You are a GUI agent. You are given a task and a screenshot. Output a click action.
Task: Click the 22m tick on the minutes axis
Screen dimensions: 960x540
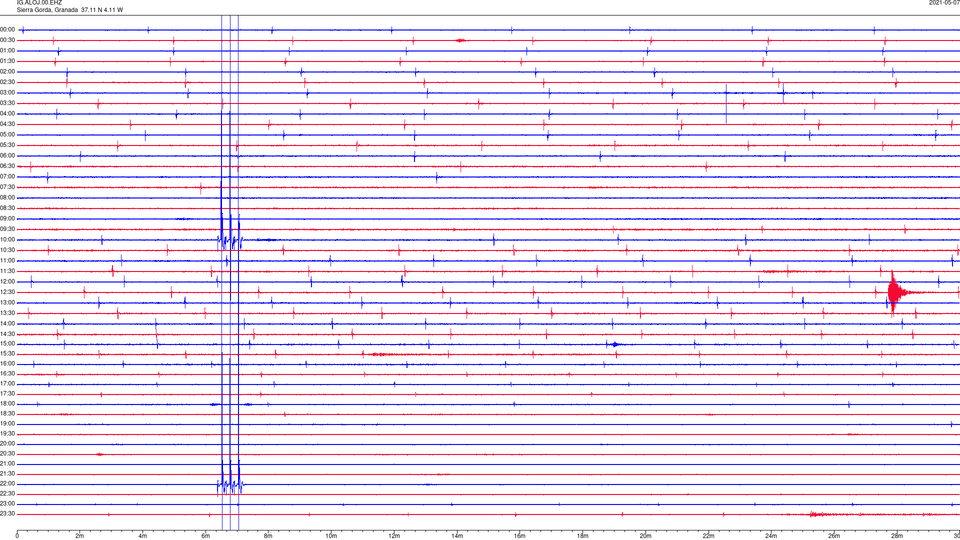click(708, 536)
